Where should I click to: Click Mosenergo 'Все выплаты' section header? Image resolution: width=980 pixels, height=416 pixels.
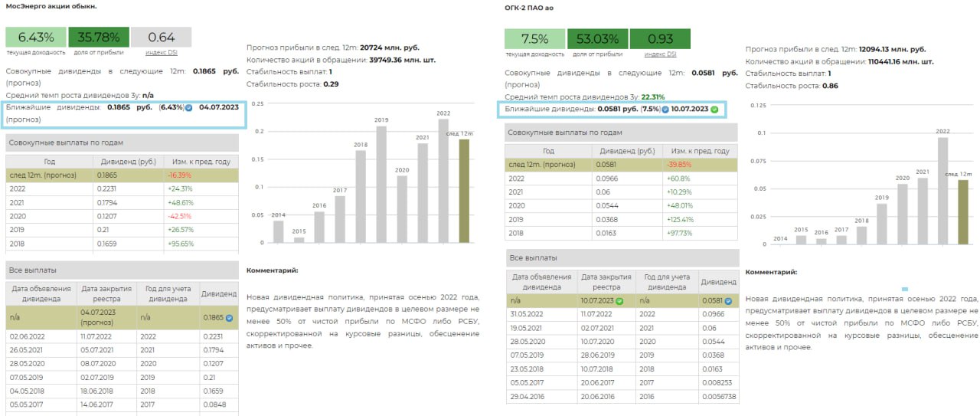tap(122, 270)
